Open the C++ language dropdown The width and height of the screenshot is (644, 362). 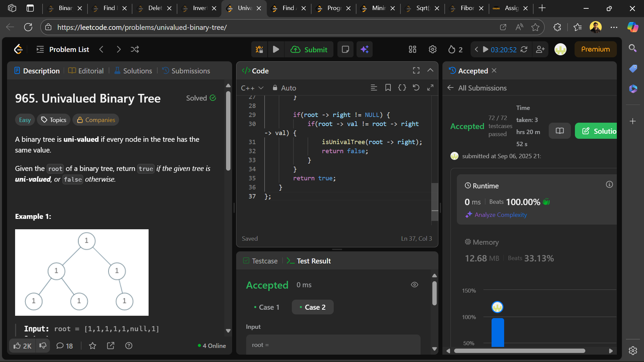click(252, 88)
